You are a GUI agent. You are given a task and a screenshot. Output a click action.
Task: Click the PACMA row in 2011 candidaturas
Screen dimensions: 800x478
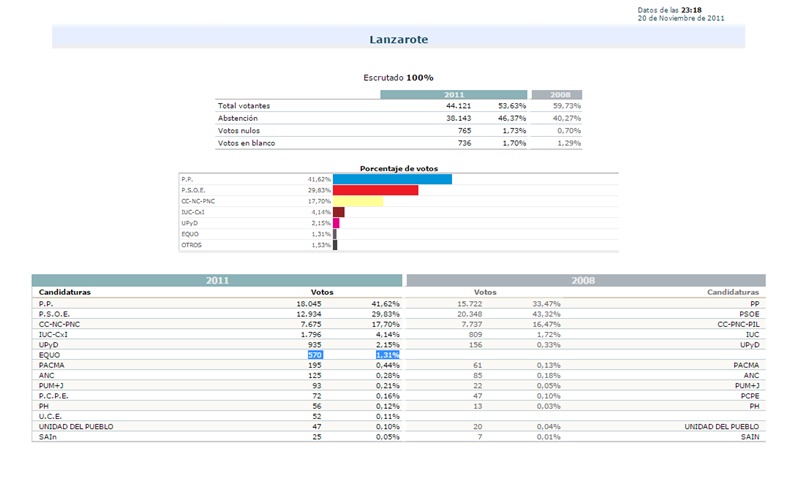tap(50, 365)
